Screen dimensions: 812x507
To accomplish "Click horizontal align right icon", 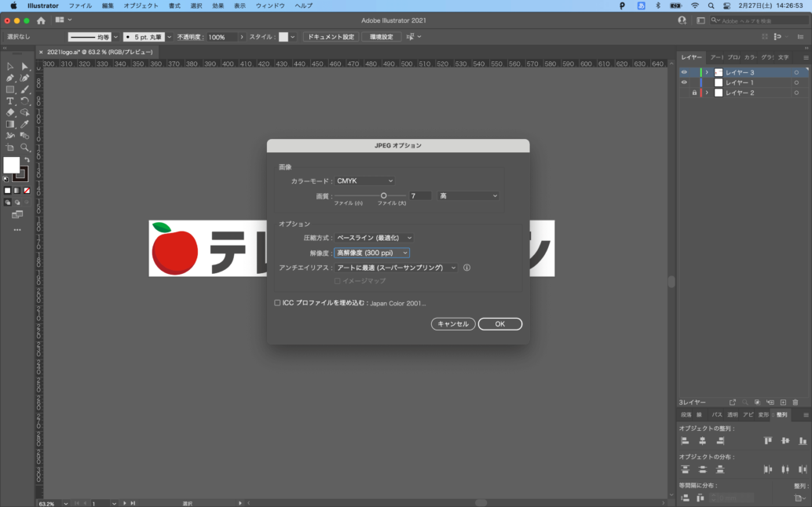I will (720, 441).
